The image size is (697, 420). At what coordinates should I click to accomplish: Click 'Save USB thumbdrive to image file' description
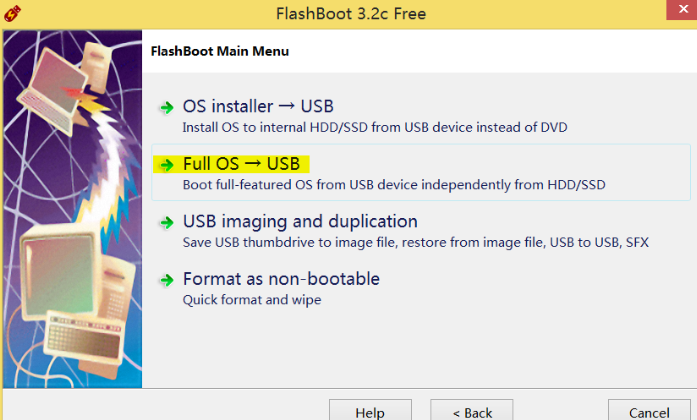coord(416,242)
